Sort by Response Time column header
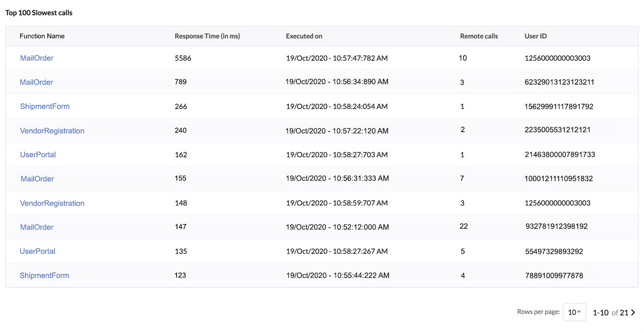This screenshot has height=333, width=644. click(x=207, y=36)
